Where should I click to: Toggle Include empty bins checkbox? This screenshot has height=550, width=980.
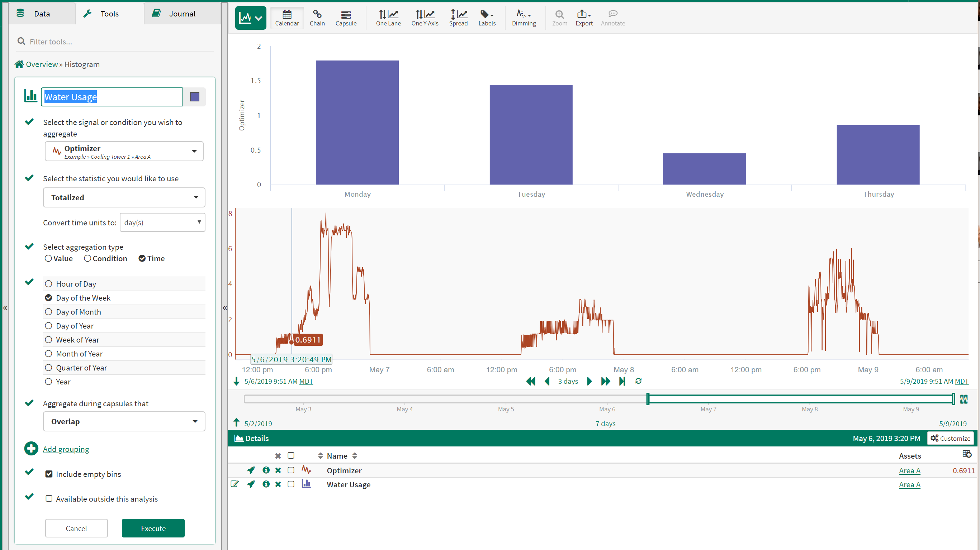pyautogui.click(x=49, y=474)
